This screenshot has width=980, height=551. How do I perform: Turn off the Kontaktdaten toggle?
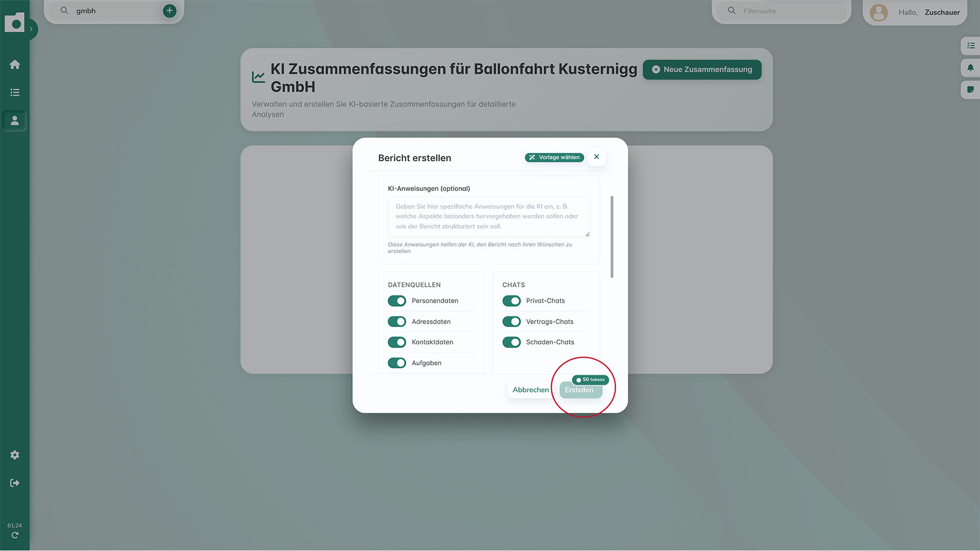(397, 342)
